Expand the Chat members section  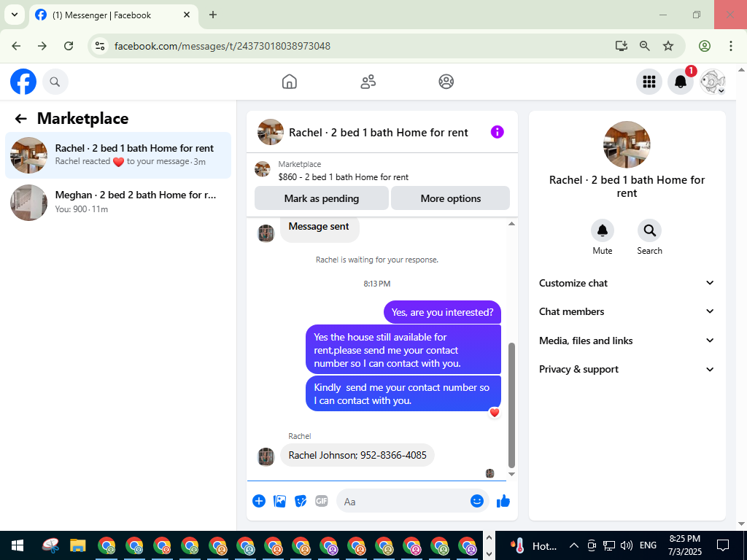click(x=627, y=311)
